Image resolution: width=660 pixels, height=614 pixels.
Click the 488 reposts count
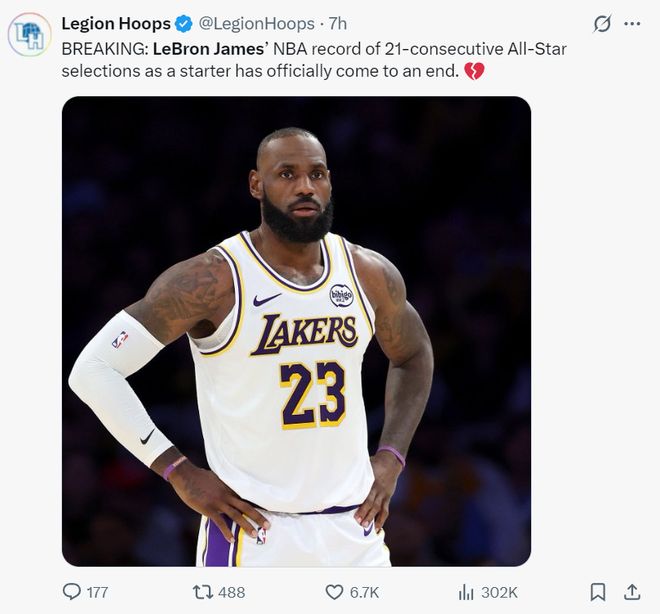coord(231,593)
